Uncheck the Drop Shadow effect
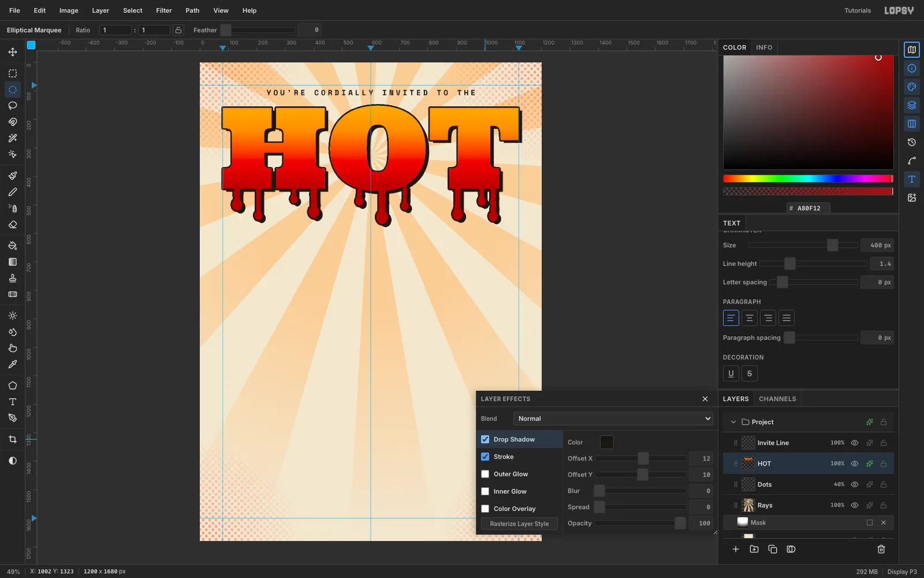924x578 pixels. [485, 439]
